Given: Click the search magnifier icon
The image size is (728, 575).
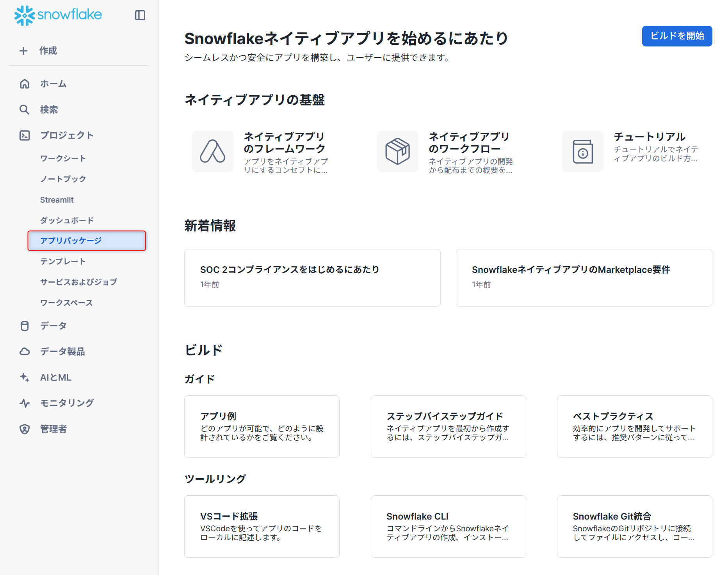Looking at the screenshot, I should [25, 110].
